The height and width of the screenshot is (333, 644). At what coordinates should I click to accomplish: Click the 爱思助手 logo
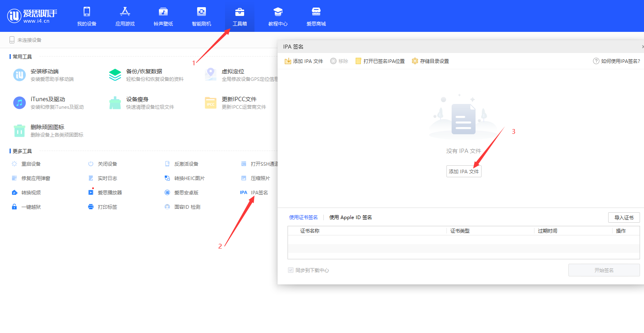click(32, 16)
